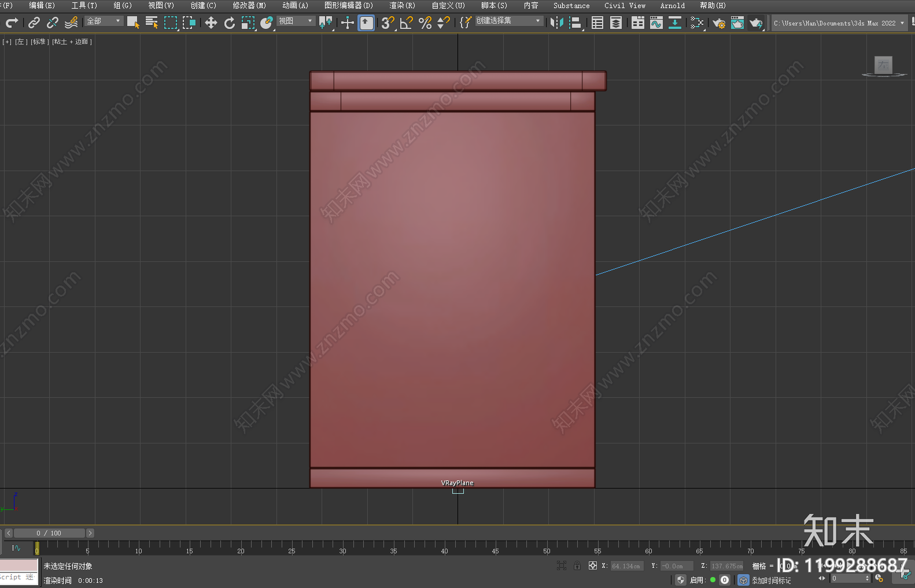Viewport: 915px width, 588px height.
Task: Open the [左] viewport view menu
Action: coord(20,42)
